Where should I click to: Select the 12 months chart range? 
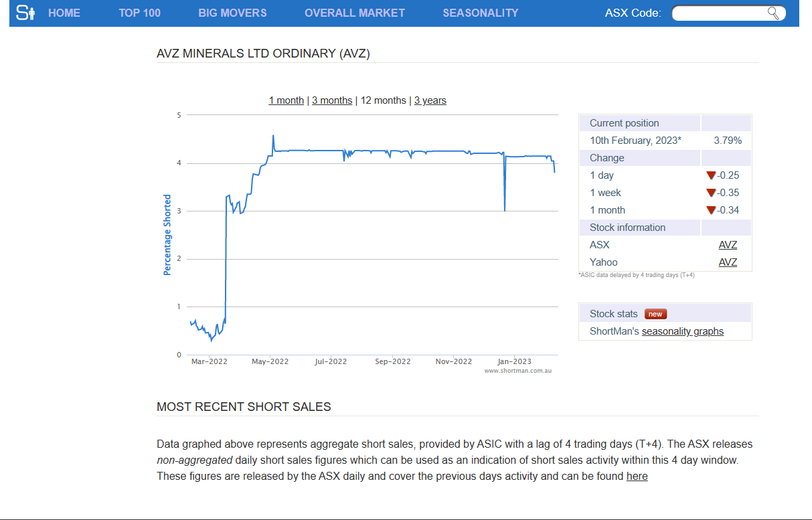coord(383,100)
